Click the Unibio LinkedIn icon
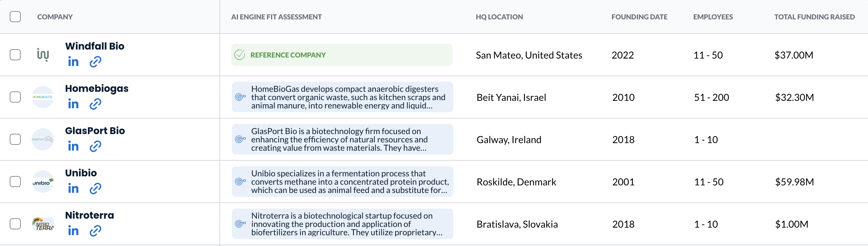 click(x=73, y=188)
